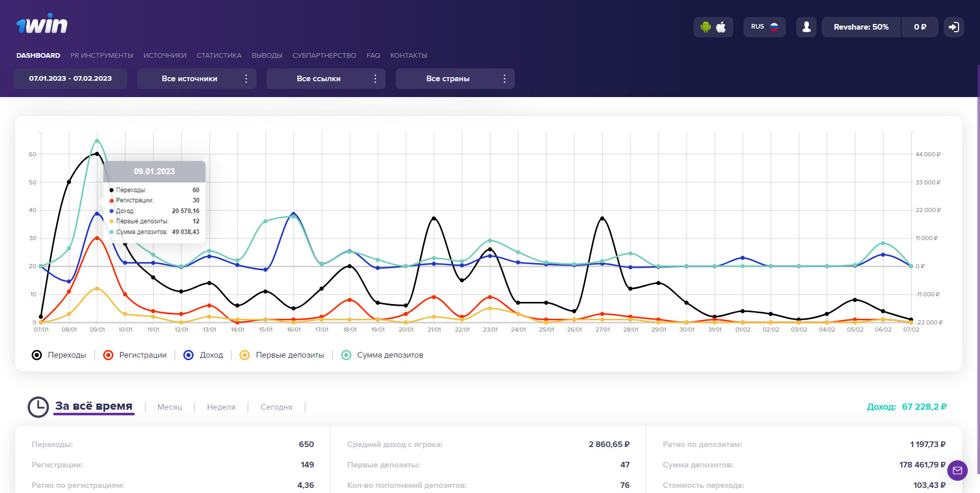This screenshot has width=980, height=493.
Task: Click the Android app icon
Action: pyautogui.click(x=706, y=27)
